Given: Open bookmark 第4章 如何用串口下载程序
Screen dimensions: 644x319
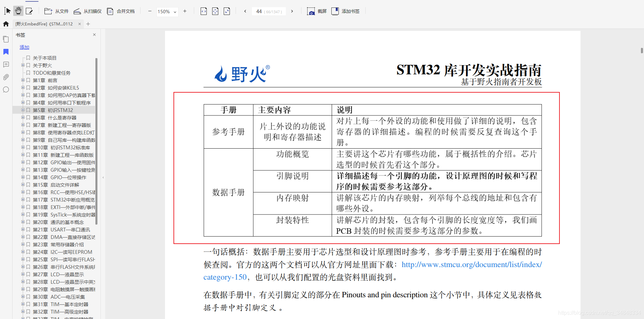Looking at the screenshot, I should (62, 103).
